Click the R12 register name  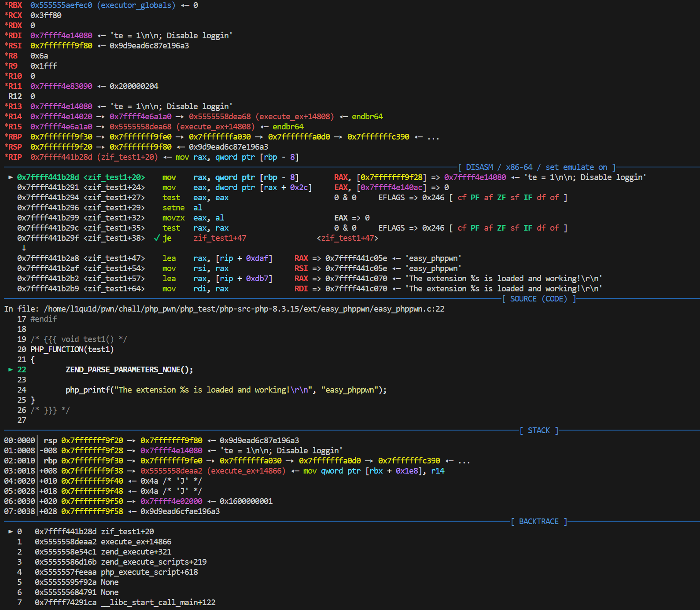[x=15, y=96]
